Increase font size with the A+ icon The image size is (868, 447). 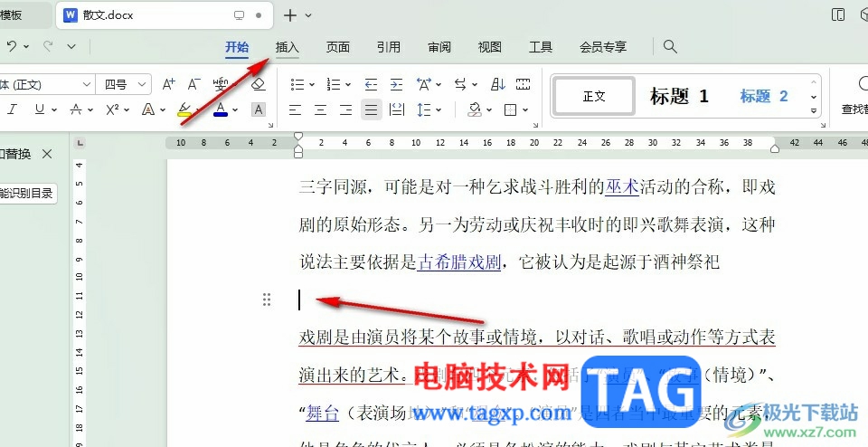(x=169, y=84)
